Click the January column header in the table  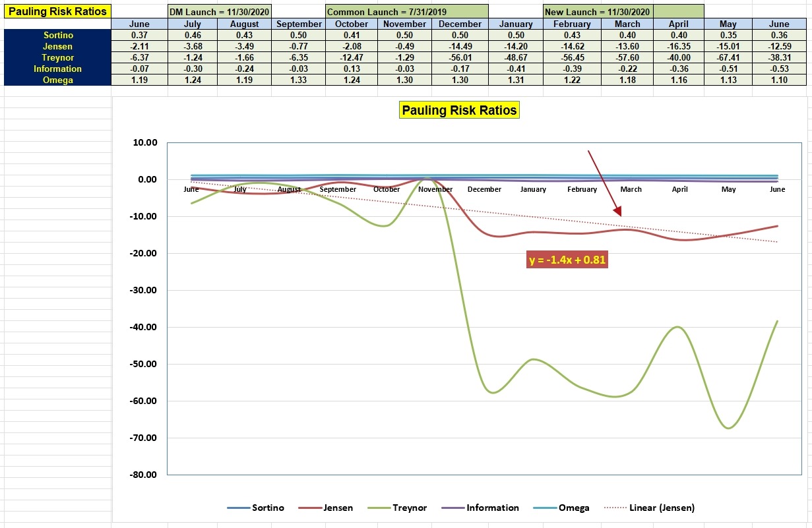tap(516, 24)
